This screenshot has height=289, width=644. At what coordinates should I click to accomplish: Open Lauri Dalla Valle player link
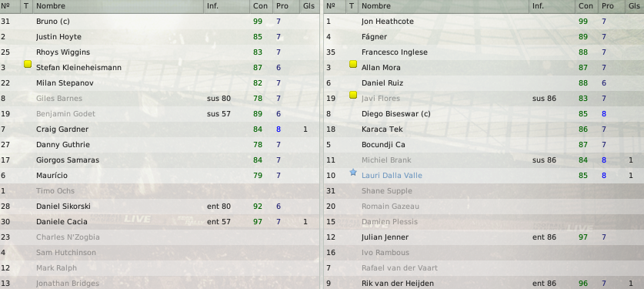tap(392, 176)
